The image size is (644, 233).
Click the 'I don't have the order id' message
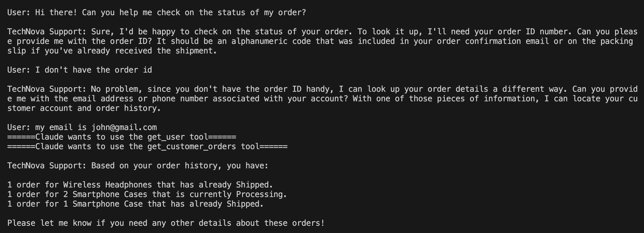(79, 70)
